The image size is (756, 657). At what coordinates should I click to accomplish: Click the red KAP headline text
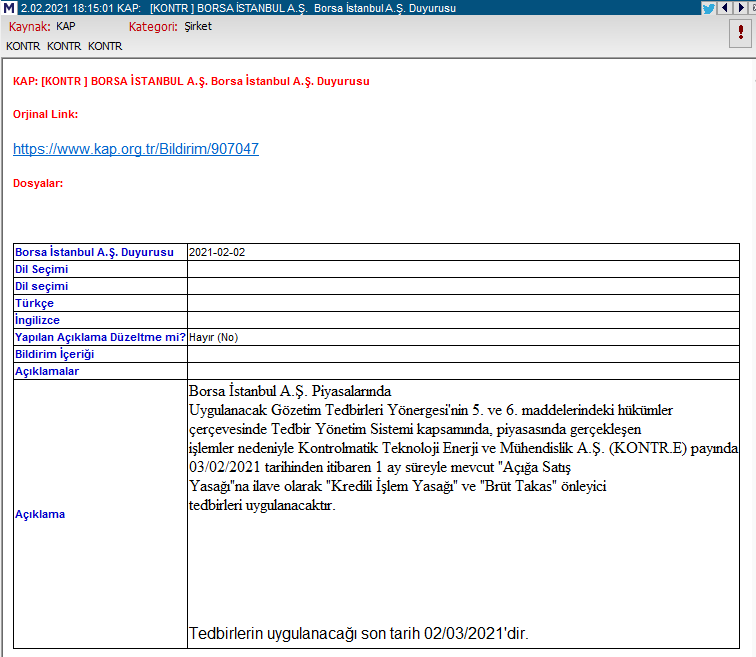coord(191,81)
